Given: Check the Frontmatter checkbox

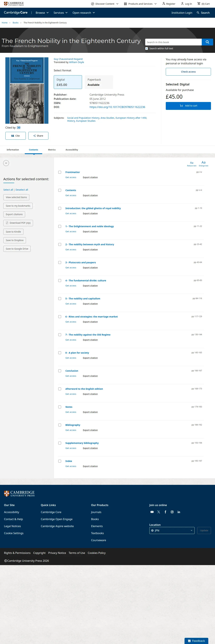Looking at the screenshot, I should (60, 172).
